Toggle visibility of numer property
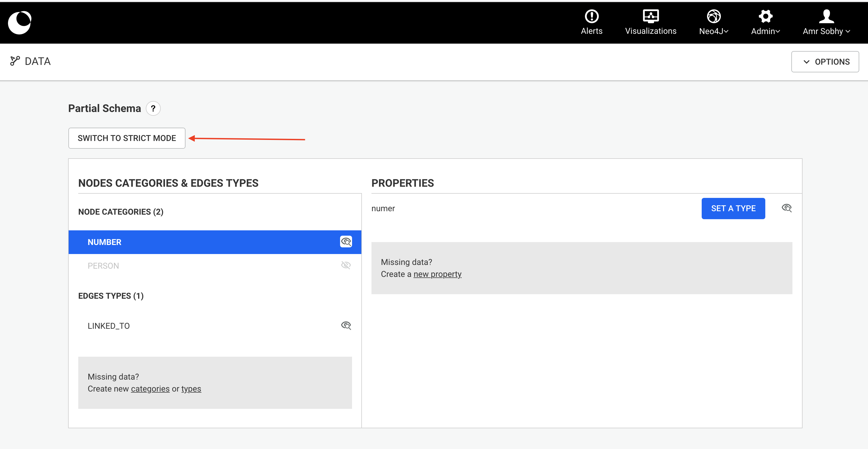 pyautogui.click(x=787, y=208)
